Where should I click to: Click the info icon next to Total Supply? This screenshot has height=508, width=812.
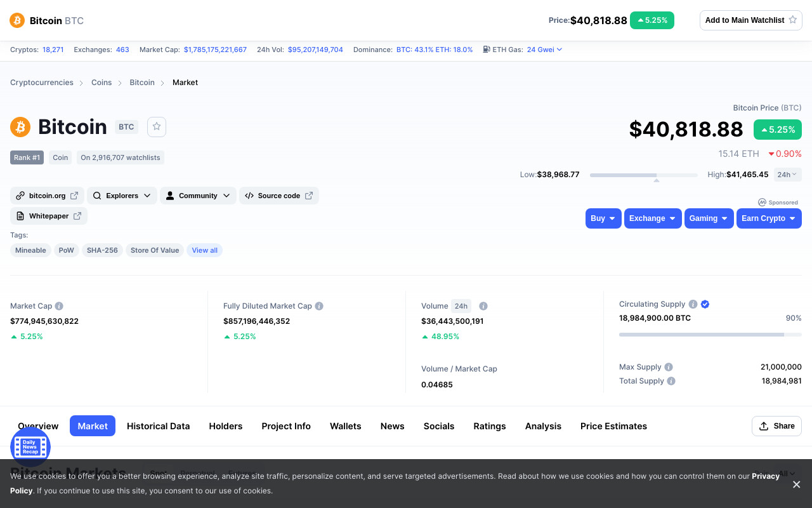671,381
